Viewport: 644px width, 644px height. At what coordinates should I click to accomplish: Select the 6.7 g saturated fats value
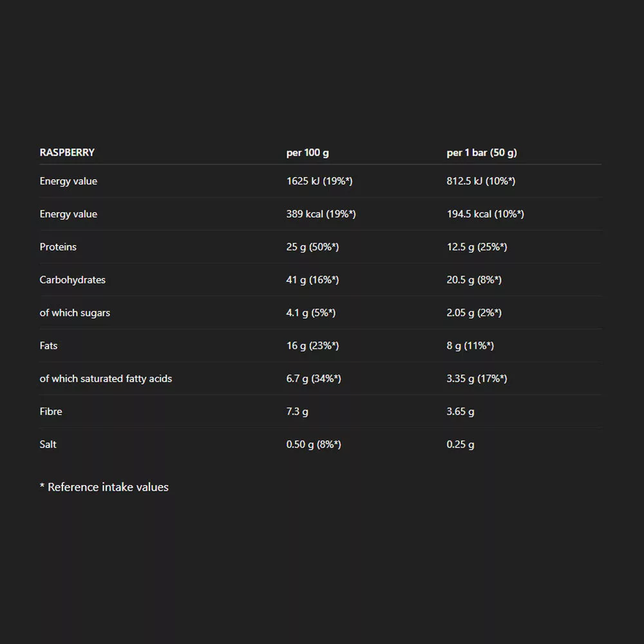click(314, 378)
